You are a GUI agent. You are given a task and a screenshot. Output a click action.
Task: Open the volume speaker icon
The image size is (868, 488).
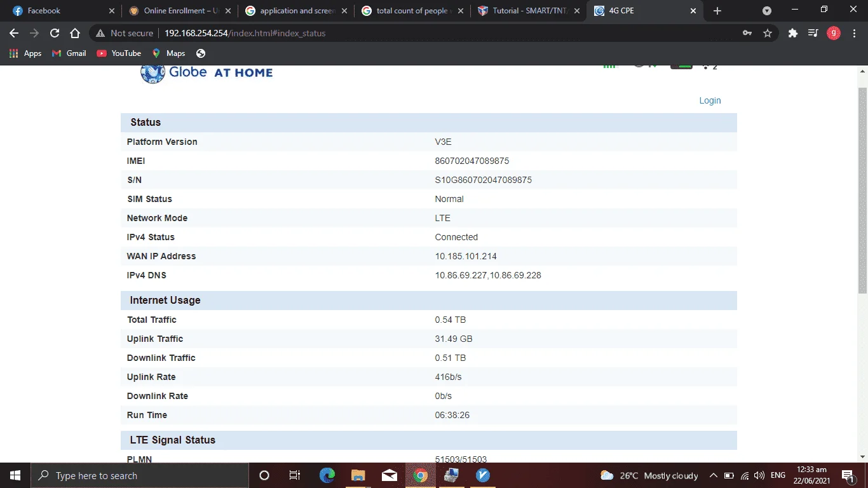(759, 475)
